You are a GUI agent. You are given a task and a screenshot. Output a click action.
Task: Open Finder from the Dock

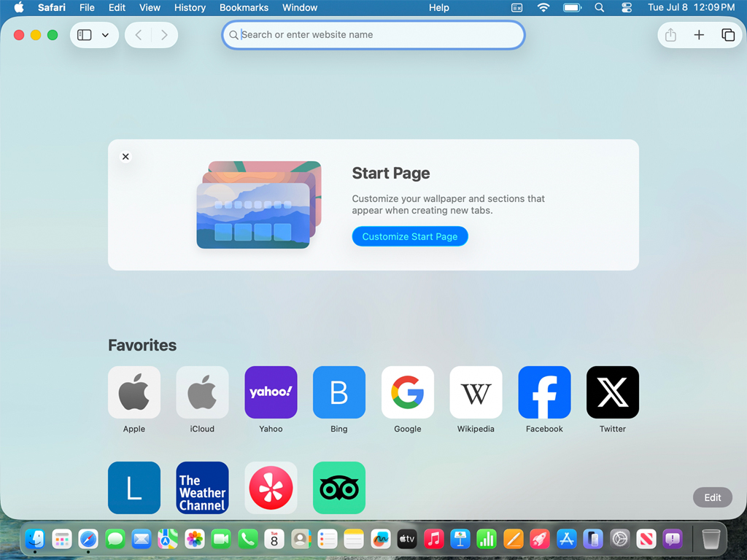tap(35, 539)
